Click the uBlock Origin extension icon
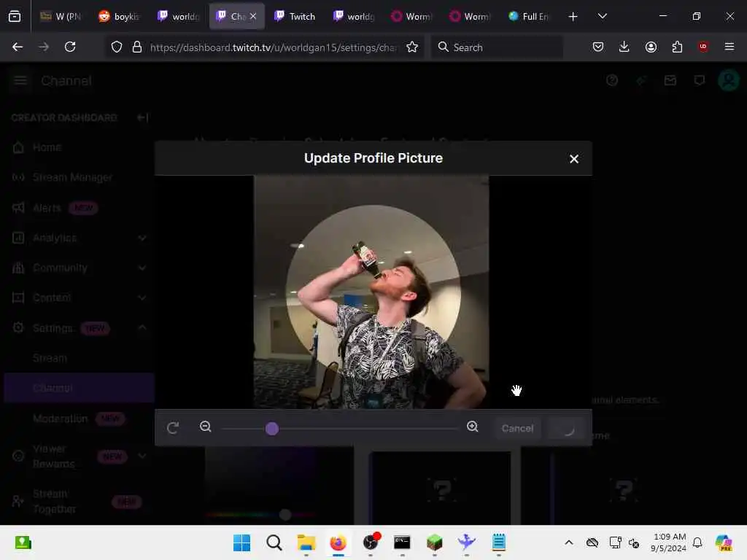 (703, 47)
